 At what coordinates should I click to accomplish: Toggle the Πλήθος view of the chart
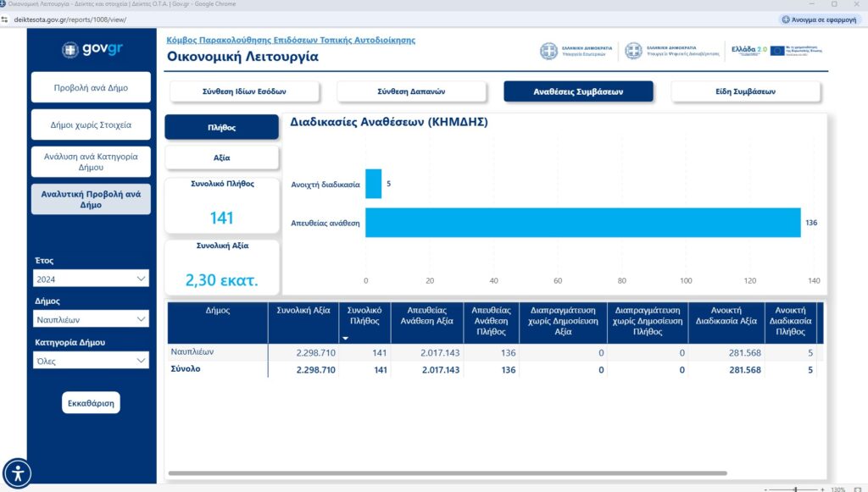(221, 127)
